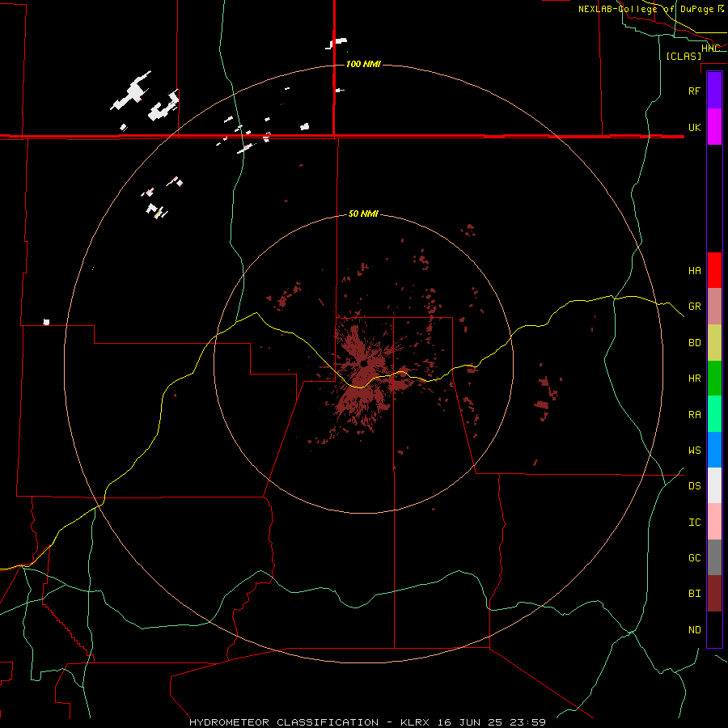Click the "[CLAS]" units label

(x=684, y=57)
